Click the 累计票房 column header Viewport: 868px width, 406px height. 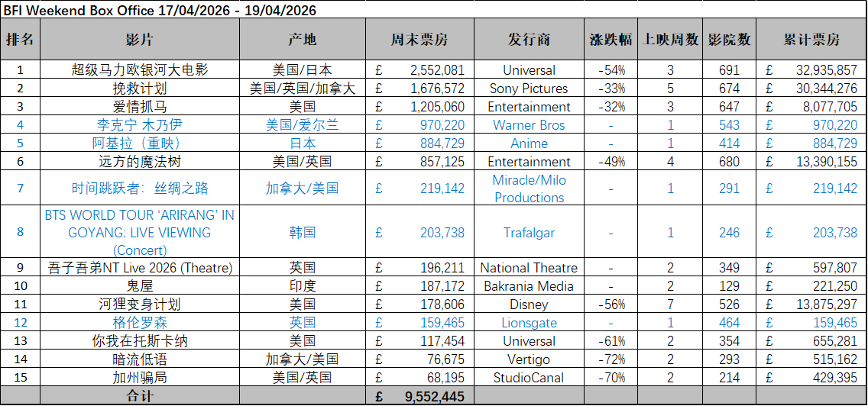tap(811, 40)
